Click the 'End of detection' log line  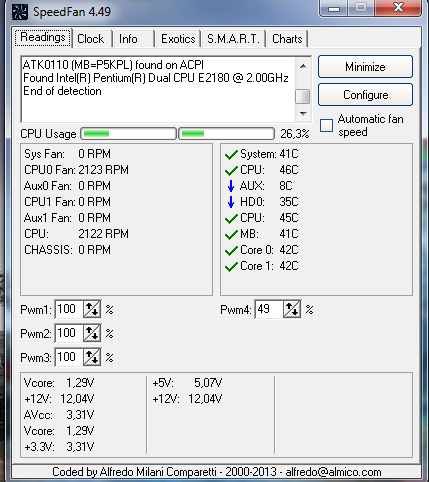62,91
